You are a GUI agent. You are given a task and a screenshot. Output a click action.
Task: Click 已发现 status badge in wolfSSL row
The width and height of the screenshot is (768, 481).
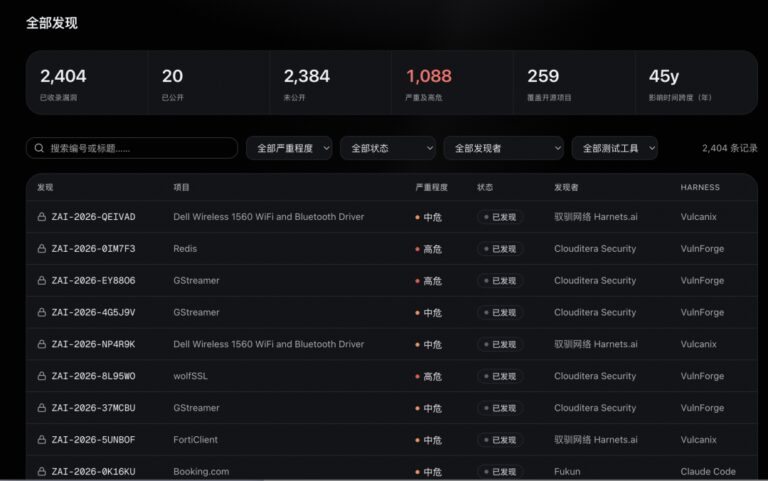(x=500, y=376)
